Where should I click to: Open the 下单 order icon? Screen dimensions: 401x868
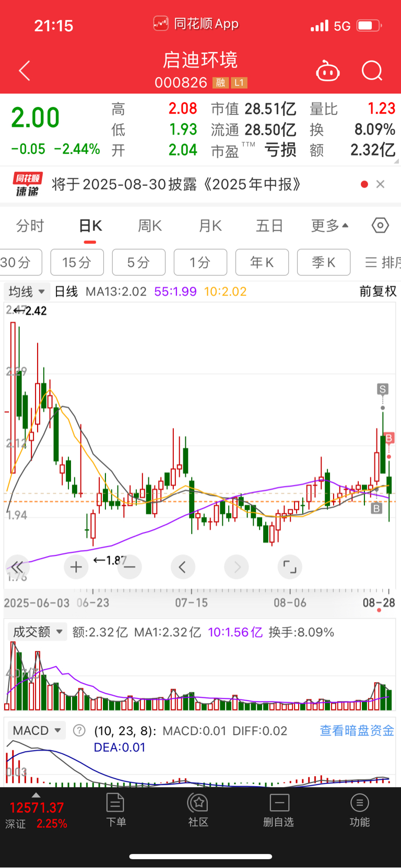(115, 810)
